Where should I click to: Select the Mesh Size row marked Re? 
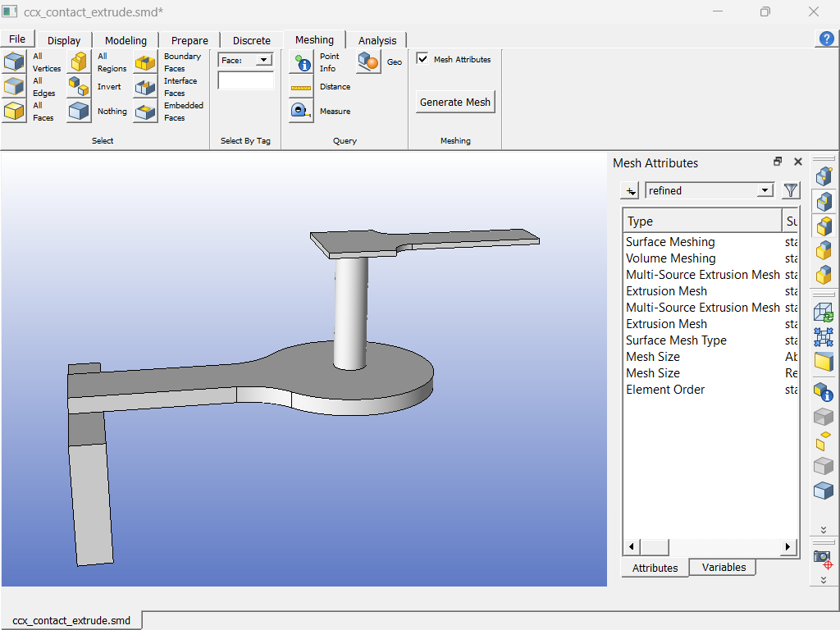710,373
